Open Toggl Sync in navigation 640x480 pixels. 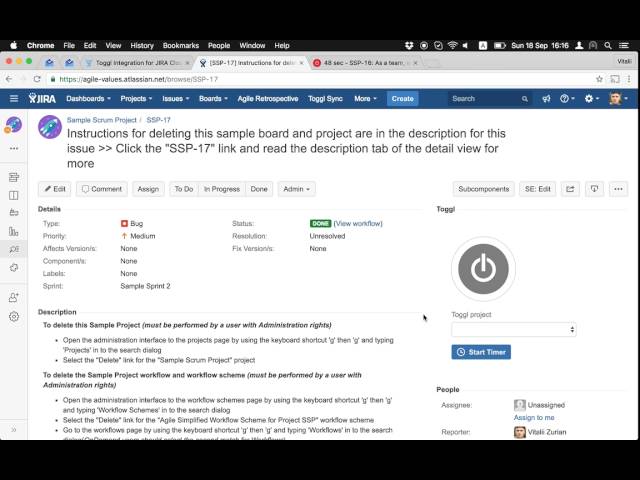(x=325, y=98)
